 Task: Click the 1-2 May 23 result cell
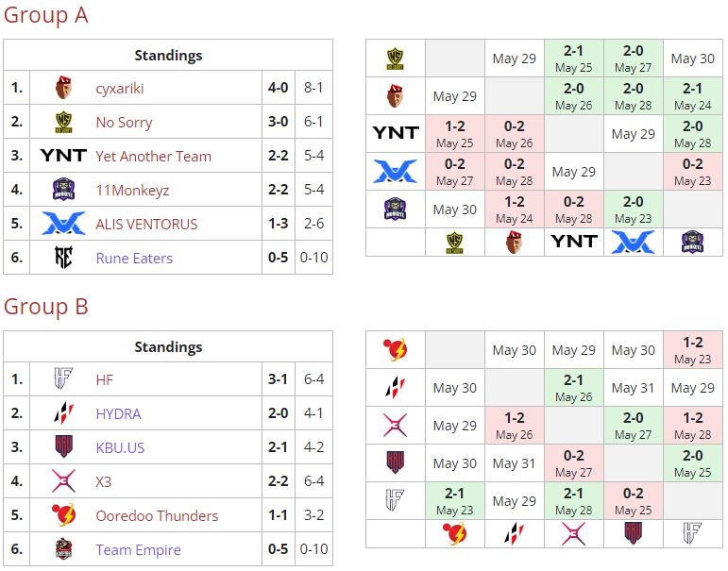(x=692, y=350)
